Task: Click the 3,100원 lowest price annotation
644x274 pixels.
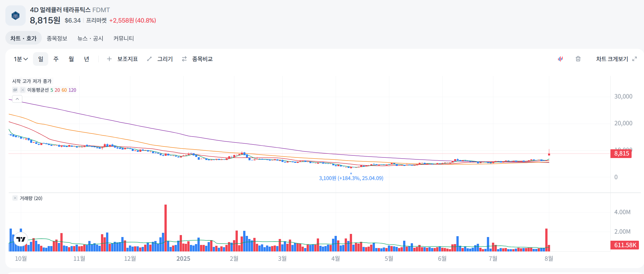Action: pos(351,178)
